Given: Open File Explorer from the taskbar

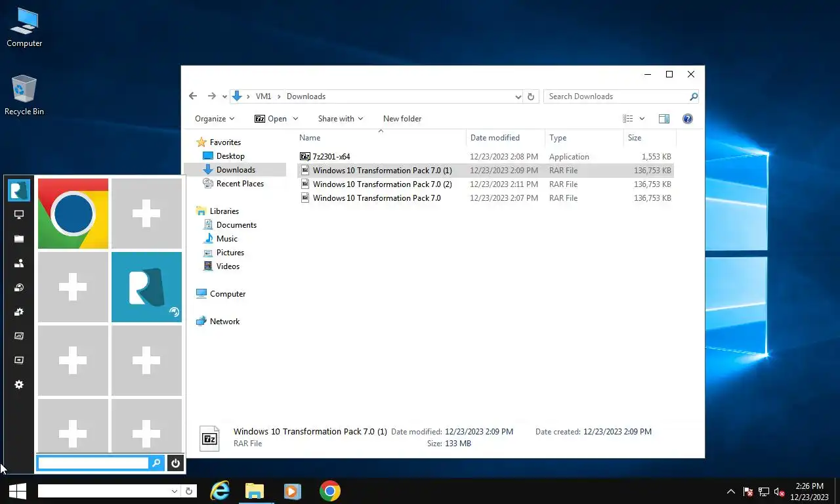Looking at the screenshot, I should pos(255,491).
